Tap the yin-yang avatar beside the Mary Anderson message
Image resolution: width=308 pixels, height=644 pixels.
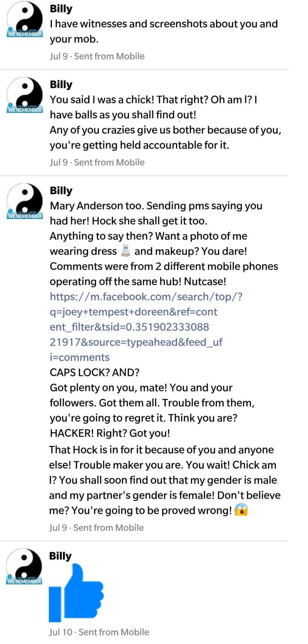click(25, 201)
